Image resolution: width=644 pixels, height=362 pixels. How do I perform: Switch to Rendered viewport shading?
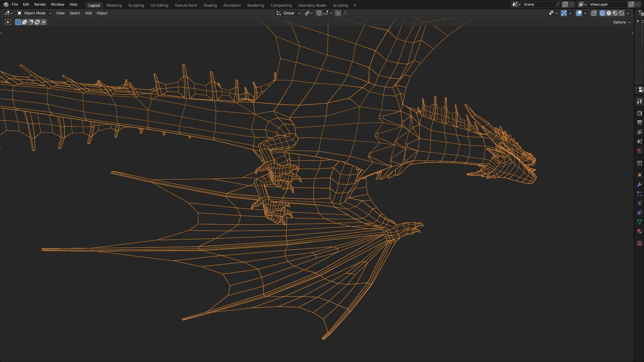622,13
